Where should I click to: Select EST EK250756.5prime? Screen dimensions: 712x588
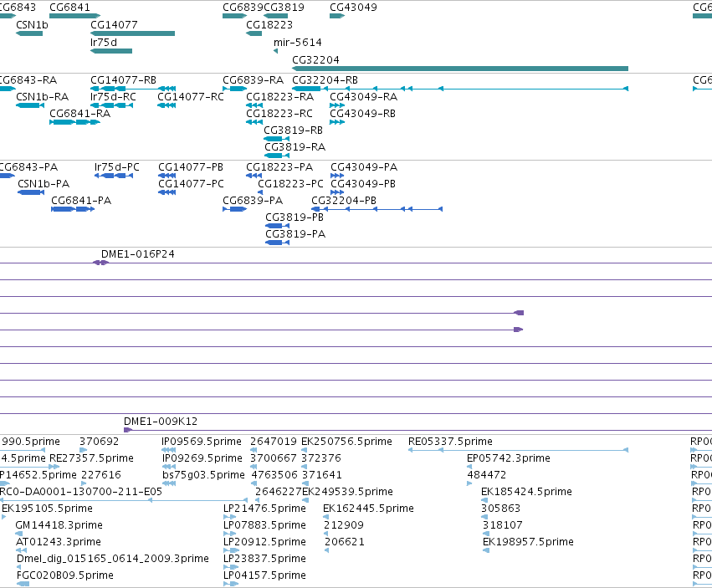point(304,450)
